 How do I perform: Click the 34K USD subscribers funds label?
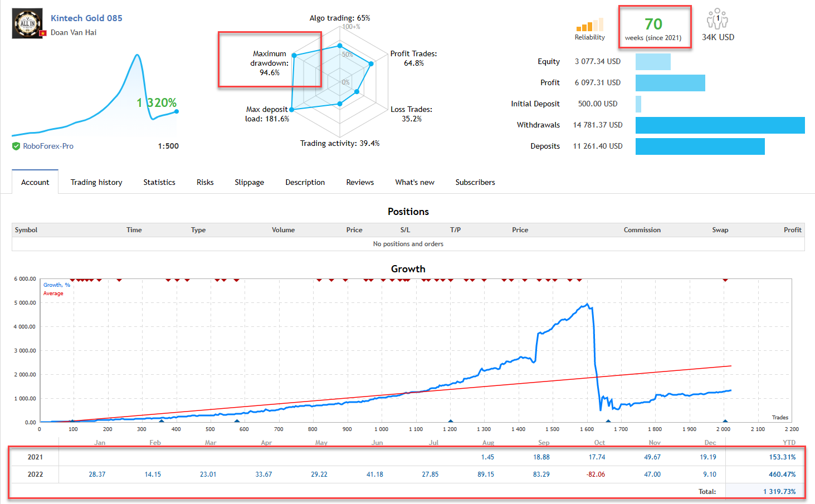pos(718,37)
